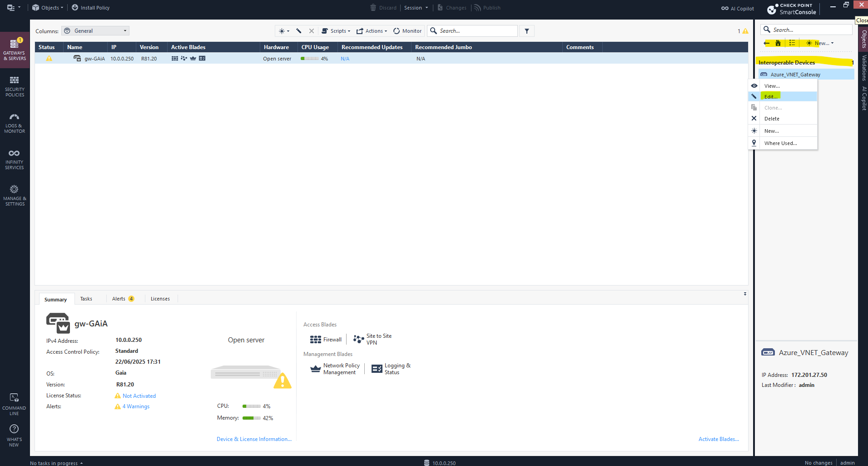Click the home icon in objects panel
The image size is (868, 466).
pyautogui.click(x=778, y=43)
